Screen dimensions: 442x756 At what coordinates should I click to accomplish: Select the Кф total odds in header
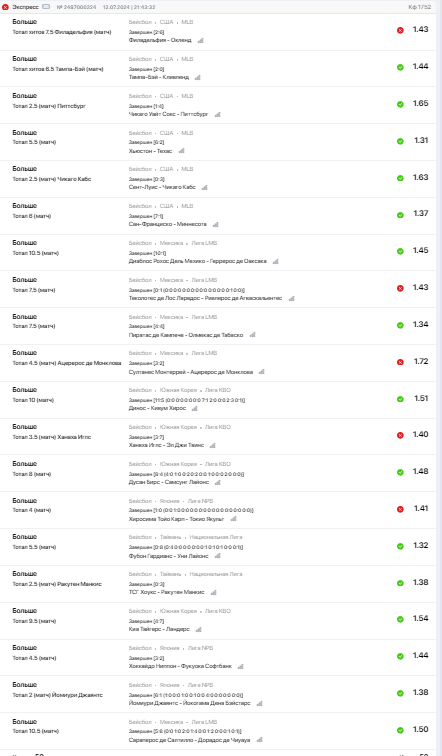419,7
